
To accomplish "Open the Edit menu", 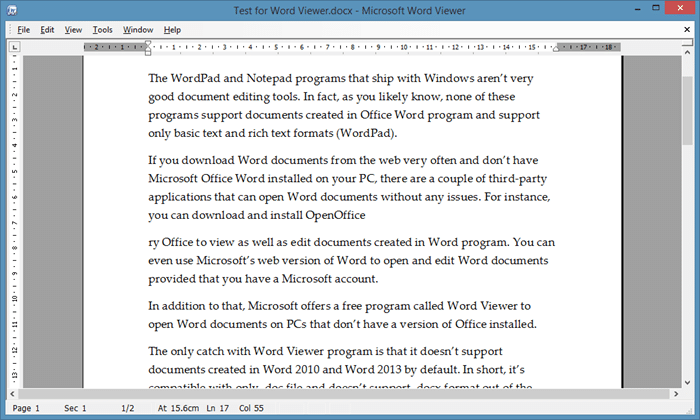I will click(47, 30).
